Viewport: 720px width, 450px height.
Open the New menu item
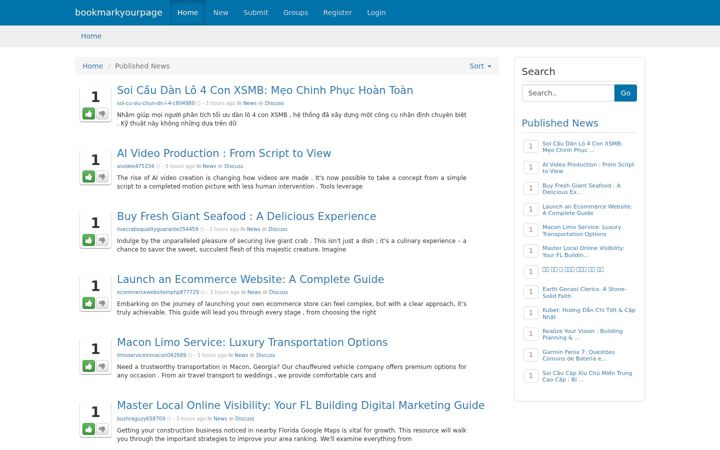(220, 12)
